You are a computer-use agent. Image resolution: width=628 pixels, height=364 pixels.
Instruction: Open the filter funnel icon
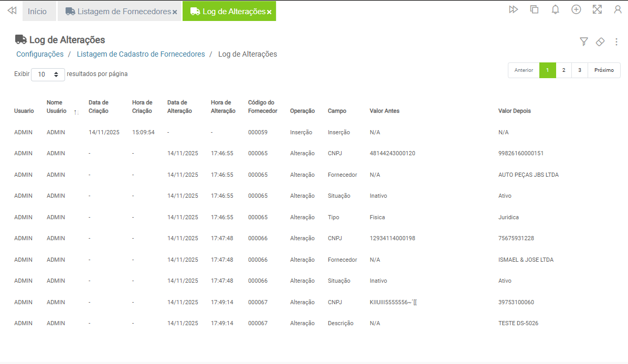pos(583,42)
